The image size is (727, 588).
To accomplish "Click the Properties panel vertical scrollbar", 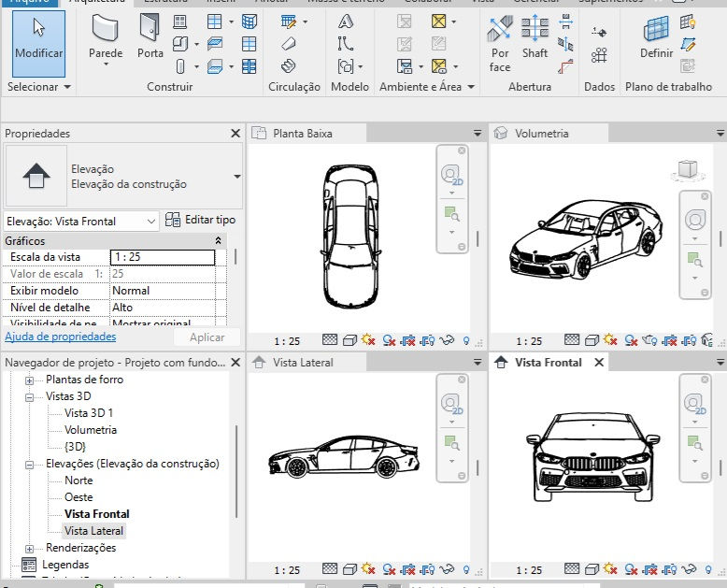I will tap(235, 256).
